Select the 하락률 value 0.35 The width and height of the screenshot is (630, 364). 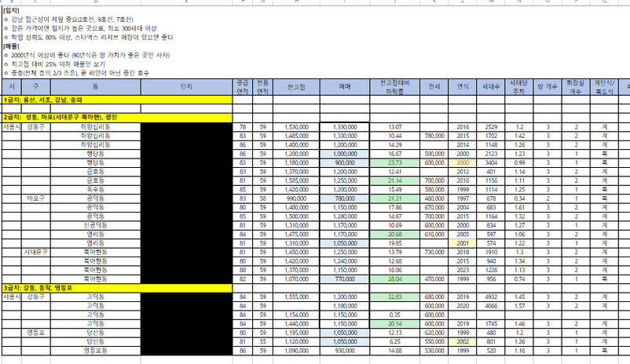coord(394,315)
